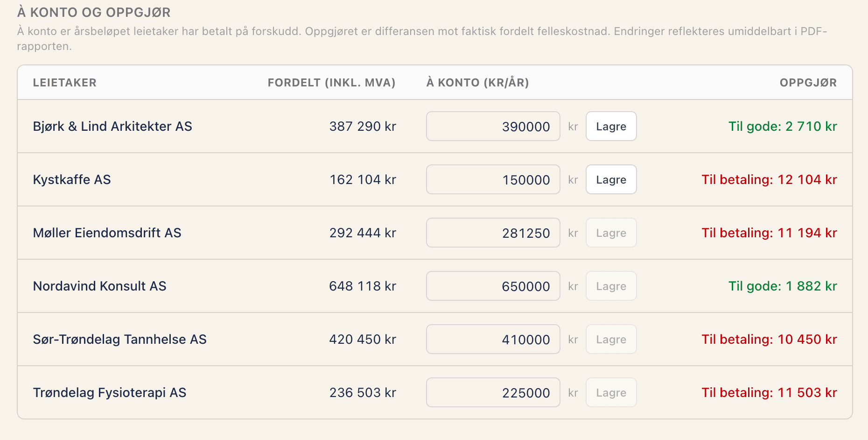
Task: Select the amount 236 503 kr
Action: (x=363, y=392)
